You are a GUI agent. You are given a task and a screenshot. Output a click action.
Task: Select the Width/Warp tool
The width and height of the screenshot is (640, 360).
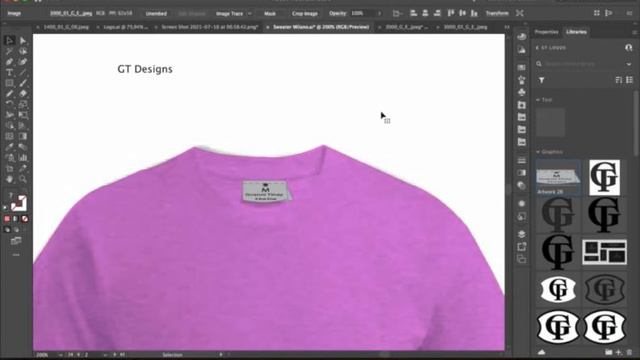click(x=9, y=115)
